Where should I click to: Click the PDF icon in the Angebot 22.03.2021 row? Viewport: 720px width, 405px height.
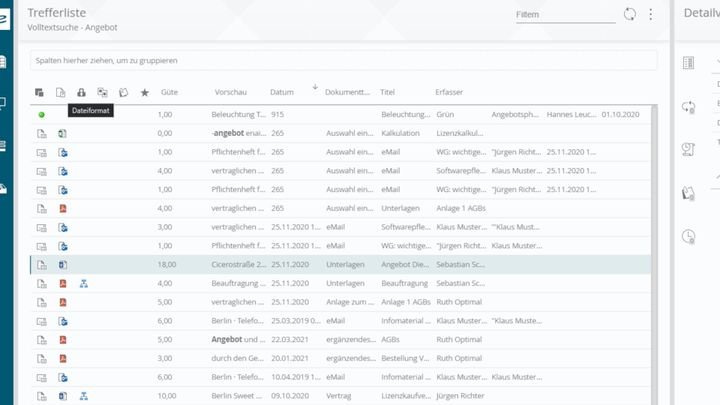(62, 340)
